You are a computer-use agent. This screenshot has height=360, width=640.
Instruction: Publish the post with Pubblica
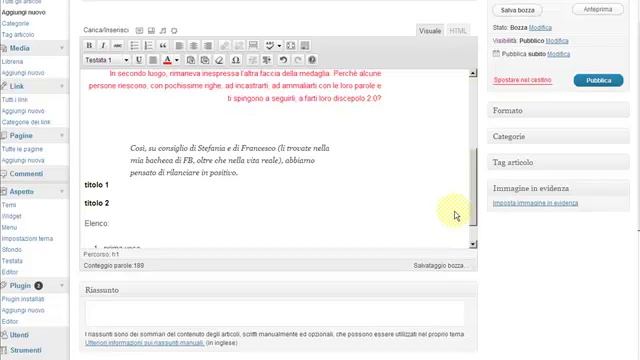[598, 80]
